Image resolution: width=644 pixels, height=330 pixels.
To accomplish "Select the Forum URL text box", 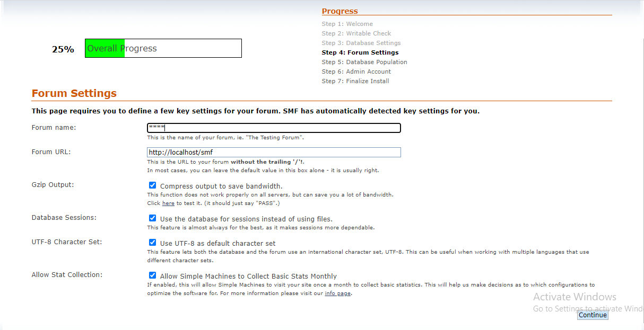I will (x=274, y=152).
